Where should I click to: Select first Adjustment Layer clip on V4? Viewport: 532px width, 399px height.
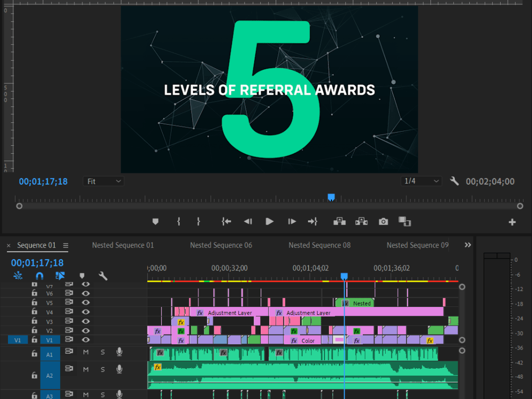pos(229,312)
